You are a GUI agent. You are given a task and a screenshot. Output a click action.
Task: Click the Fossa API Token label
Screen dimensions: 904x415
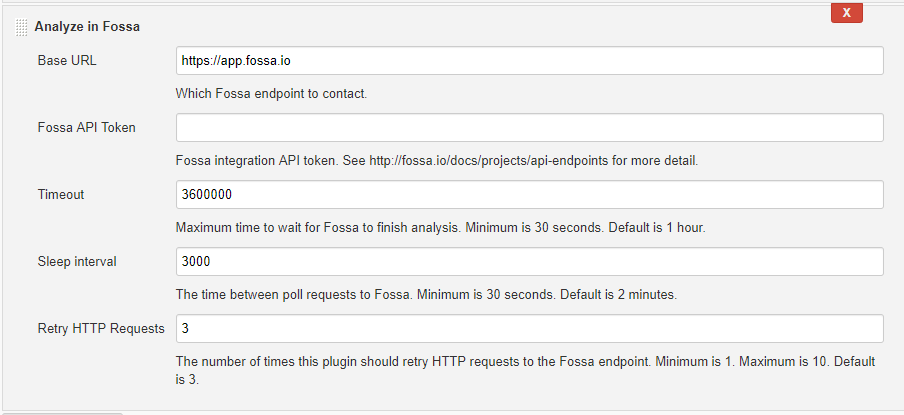(x=86, y=127)
